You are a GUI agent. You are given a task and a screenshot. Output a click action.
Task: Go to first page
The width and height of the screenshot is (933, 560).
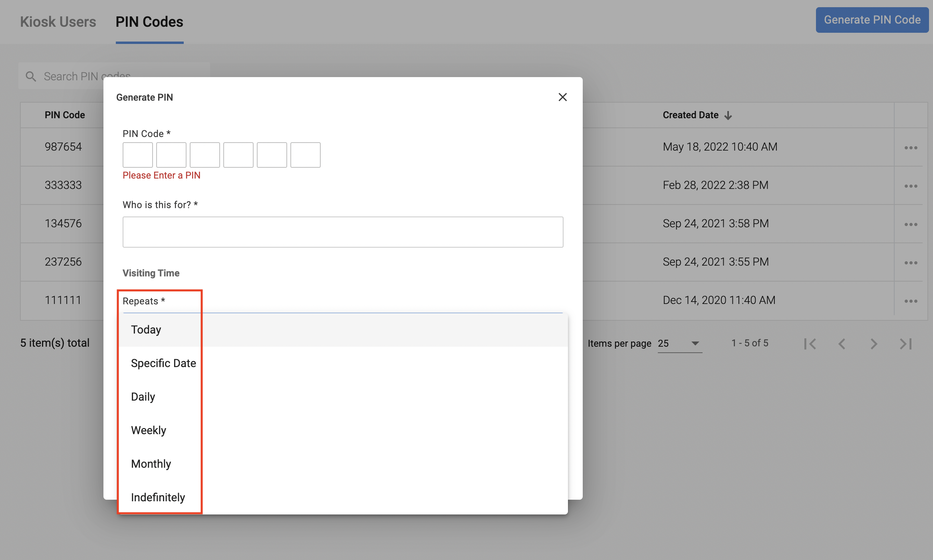810,344
